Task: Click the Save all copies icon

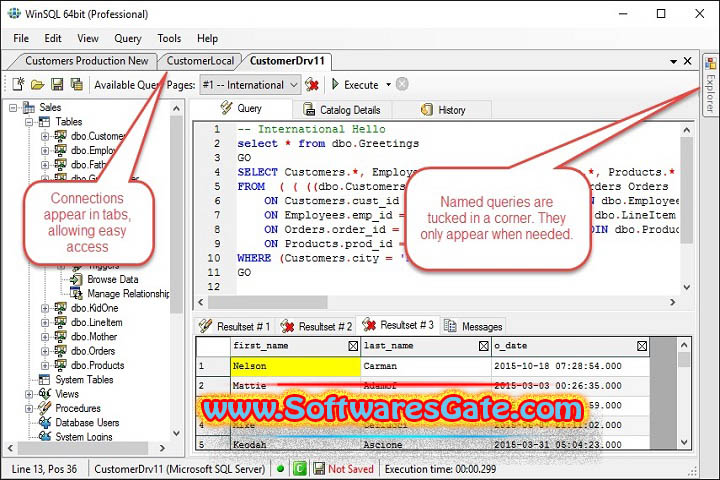Action: pyautogui.click(x=76, y=84)
